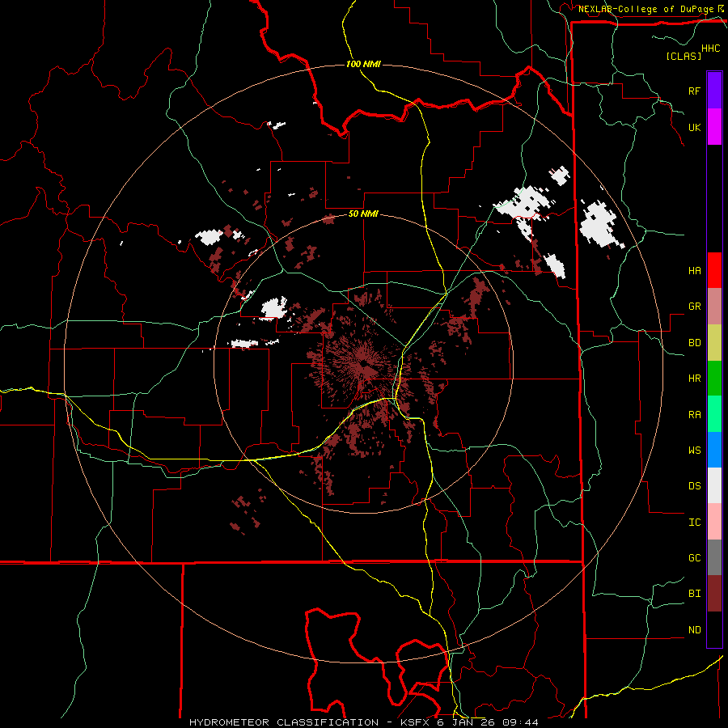Click the "100 NMI" range ring label
The image size is (728, 728).
[363, 64]
